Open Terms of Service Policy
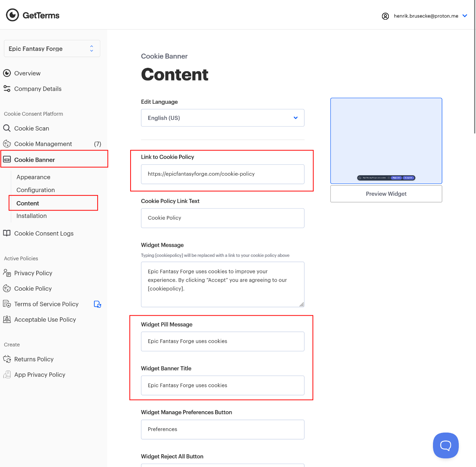This screenshot has width=476, height=467. pyautogui.click(x=46, y=304)
